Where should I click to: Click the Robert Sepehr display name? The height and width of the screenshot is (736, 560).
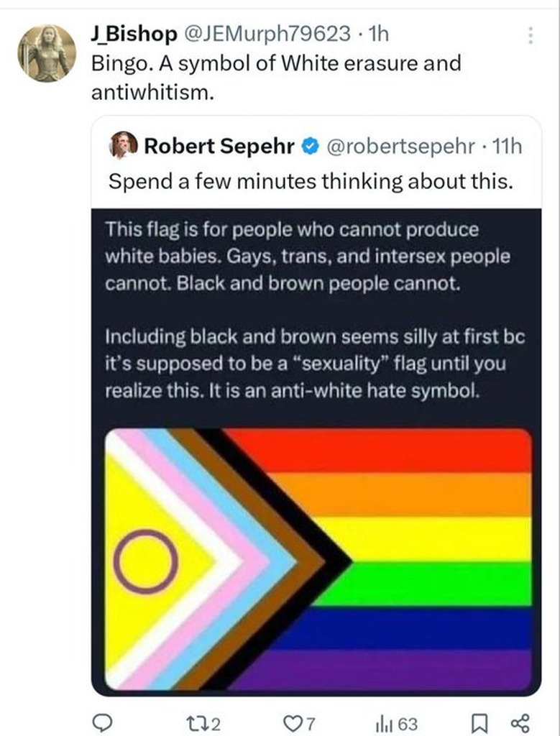click(x=220, y=147)
